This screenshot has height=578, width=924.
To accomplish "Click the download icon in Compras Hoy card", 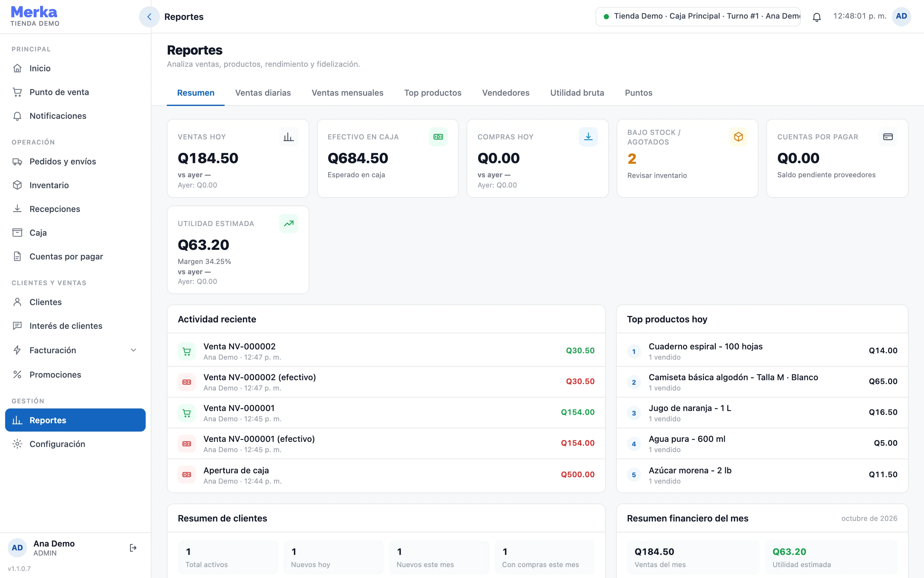I will pos(588,137).
